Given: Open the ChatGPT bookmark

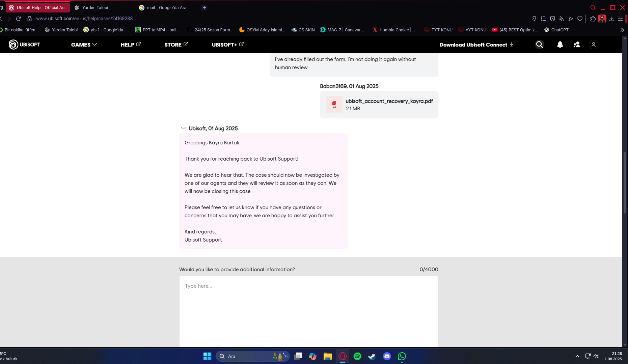Looking at the screenshot, I should (556, 30).
